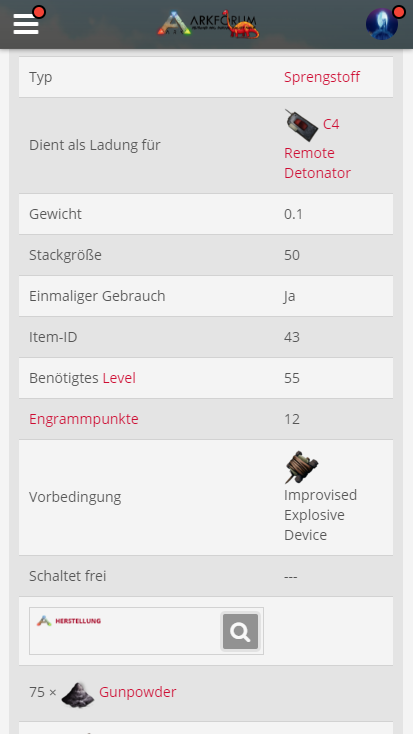Click the Gewicht row value 0.1
413x734 pixels.
tap(293, 214)
